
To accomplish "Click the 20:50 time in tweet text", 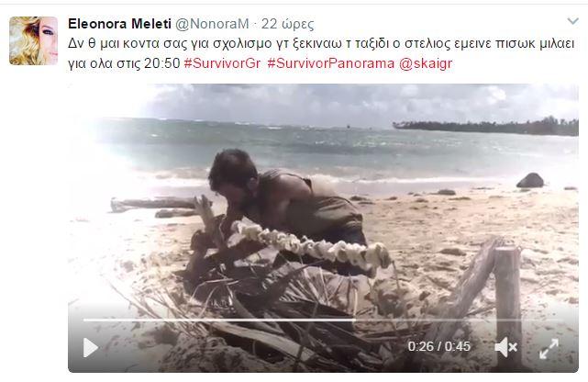I will 162,63.
